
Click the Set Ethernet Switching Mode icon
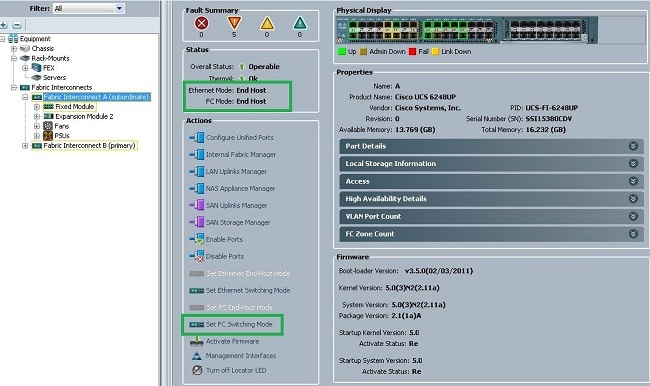point(197,291)
